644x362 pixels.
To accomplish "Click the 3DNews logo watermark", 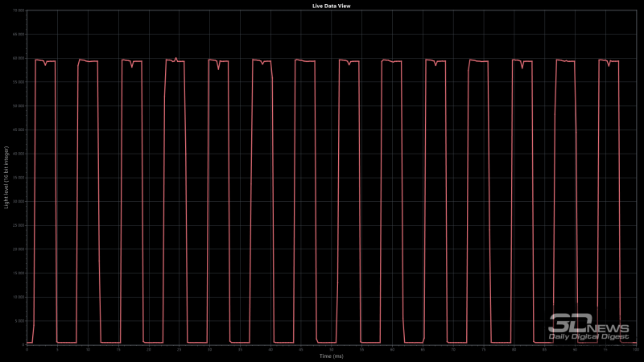I will [x=588, y=327].
